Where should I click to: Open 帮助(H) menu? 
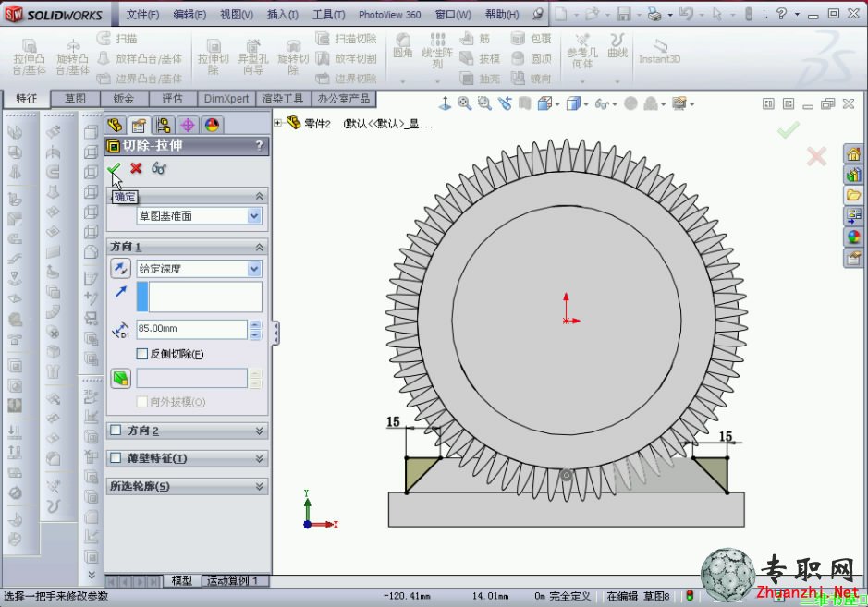click(x=502, y=15)
